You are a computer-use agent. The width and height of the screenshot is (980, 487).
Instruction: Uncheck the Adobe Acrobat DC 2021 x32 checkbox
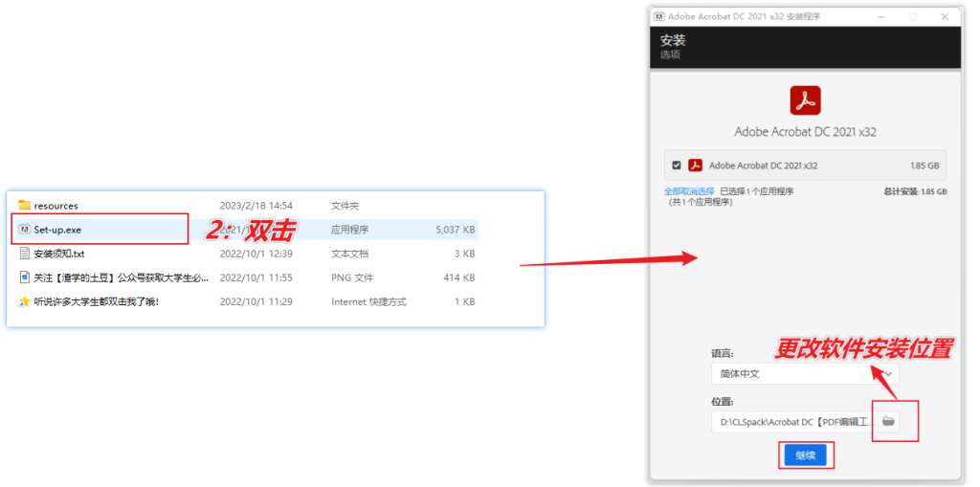pos(677,166)
